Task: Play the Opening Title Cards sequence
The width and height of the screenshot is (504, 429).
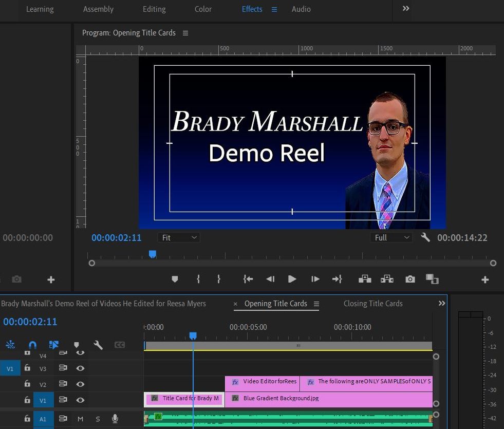Action: pos(292,279)
